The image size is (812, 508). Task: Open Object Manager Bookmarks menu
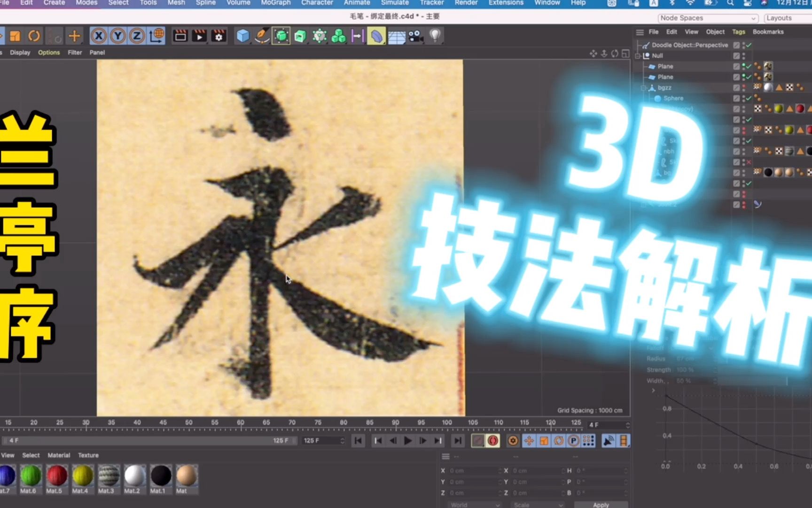pyautogui.click(x=768, y=32)
